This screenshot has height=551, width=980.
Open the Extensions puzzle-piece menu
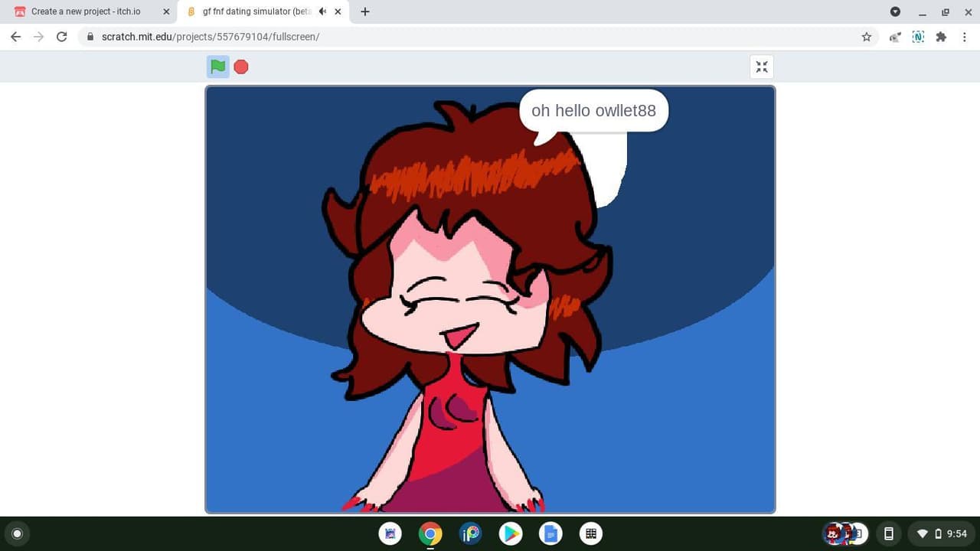[941, 37]
